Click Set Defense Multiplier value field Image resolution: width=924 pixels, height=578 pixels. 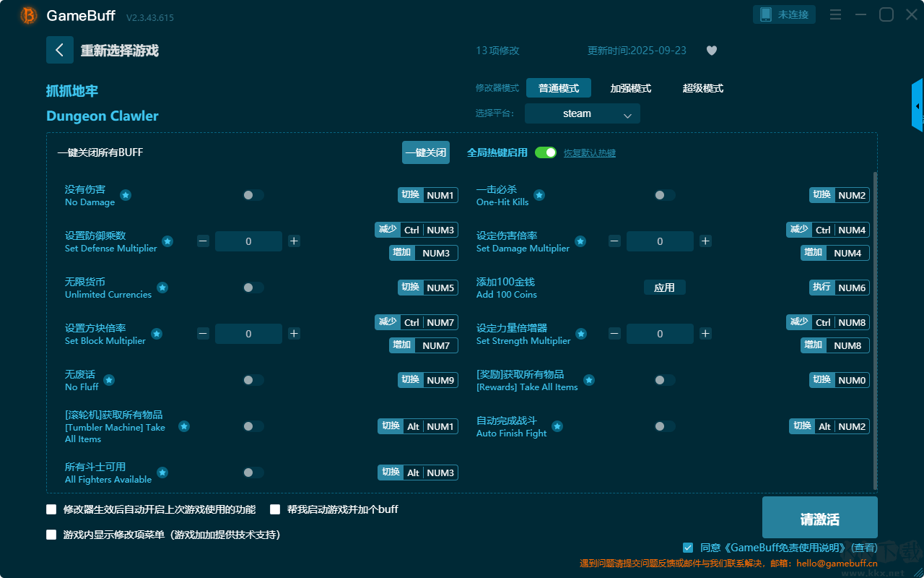tap(248, 241)
